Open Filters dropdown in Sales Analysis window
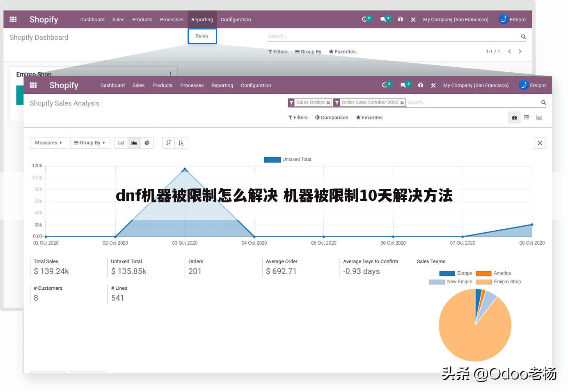 point(298,117)
